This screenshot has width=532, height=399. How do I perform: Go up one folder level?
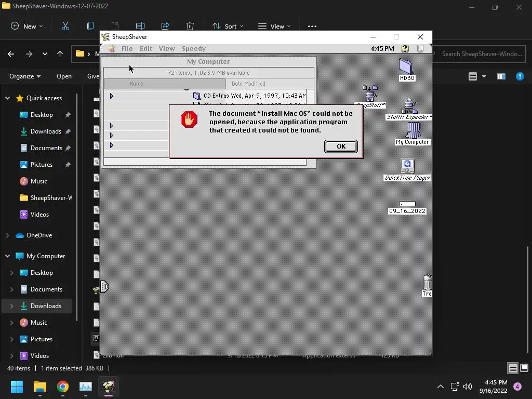coord(60,54)
